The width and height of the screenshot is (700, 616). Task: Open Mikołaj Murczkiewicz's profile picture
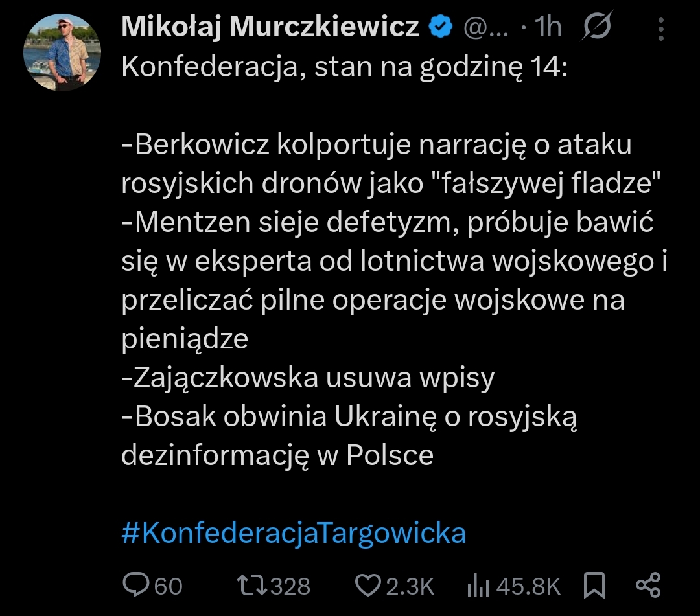point(62,52)
